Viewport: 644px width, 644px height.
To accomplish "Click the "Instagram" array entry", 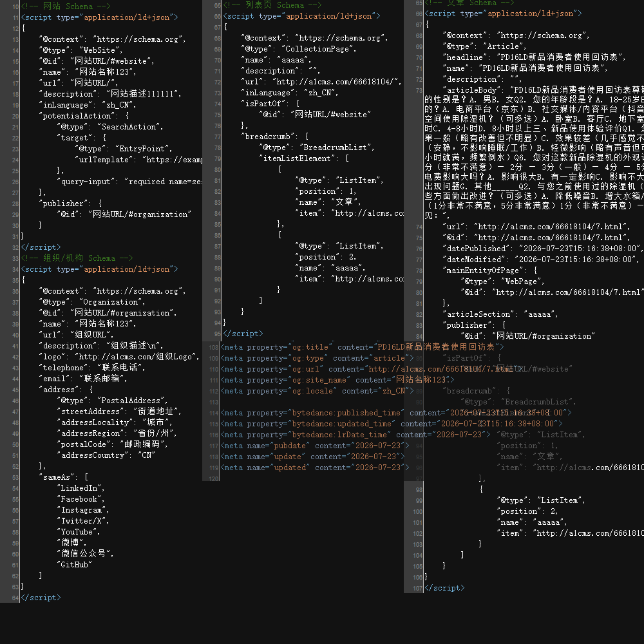I will tap(83, 510).
